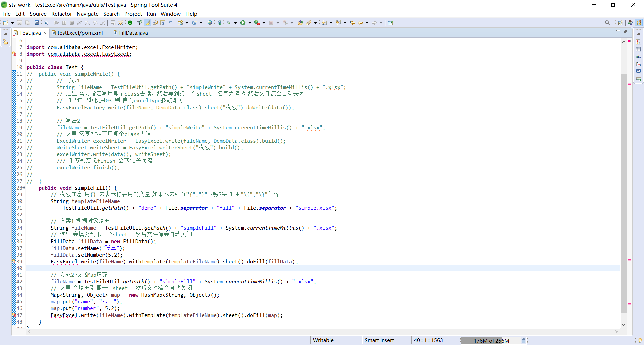The width and height of the screenshot is (644, 345).
Task: Expand the Run configurations dropdown
Action: coord(250,23)
